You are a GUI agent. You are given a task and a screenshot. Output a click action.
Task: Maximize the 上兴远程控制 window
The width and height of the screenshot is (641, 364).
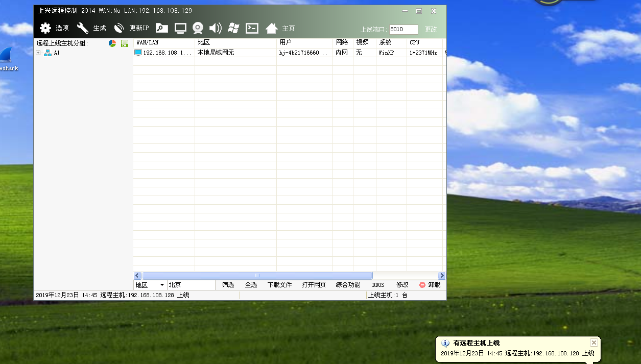click(419, 11)
